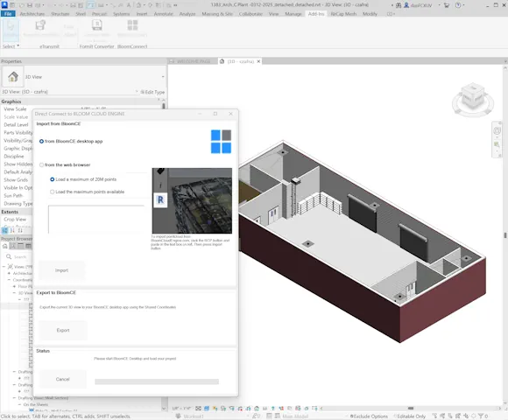
Task: Click the Export button
Action: (x=63, y=330)
